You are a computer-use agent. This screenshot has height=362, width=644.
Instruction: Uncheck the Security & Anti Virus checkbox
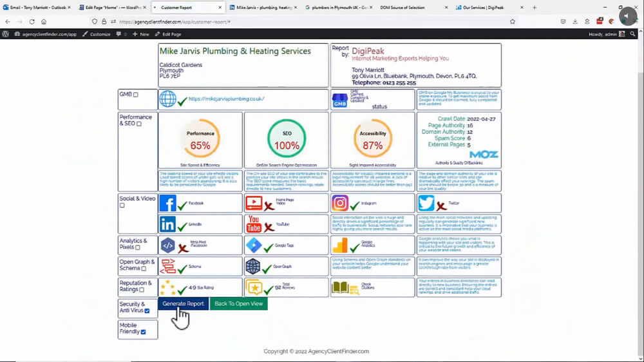click(x=147, y=311)
